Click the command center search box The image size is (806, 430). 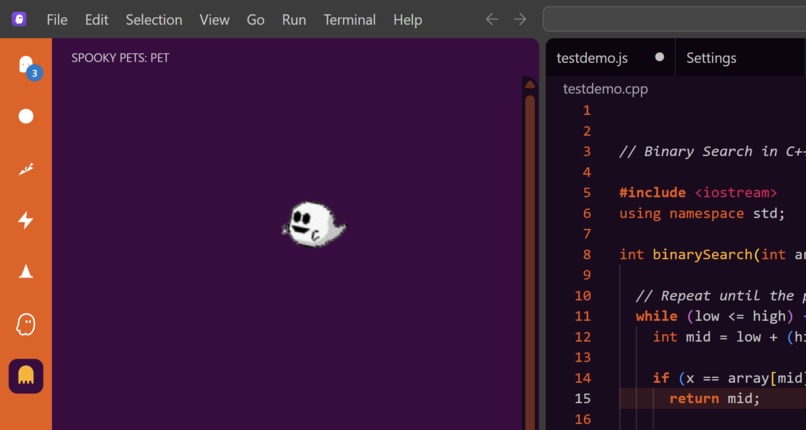(x=674, y=20)
